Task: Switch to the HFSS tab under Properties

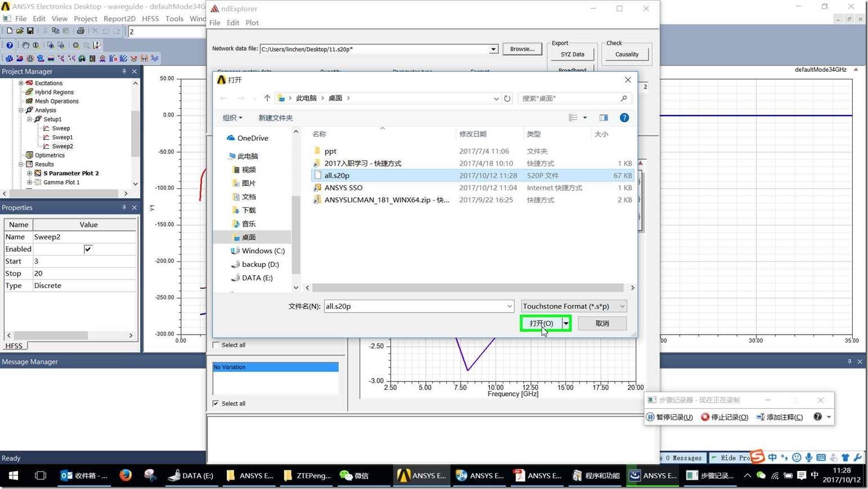Action: pos(14,346)
